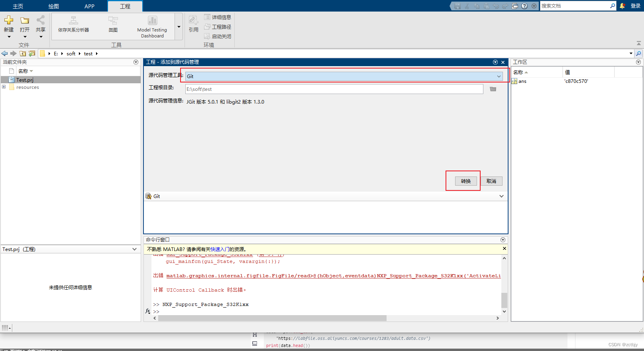The width and height of the screenshot is (644, 351).
Task: Click the Paste icon in quick access toolbar
Action: [x=486, y=6]
